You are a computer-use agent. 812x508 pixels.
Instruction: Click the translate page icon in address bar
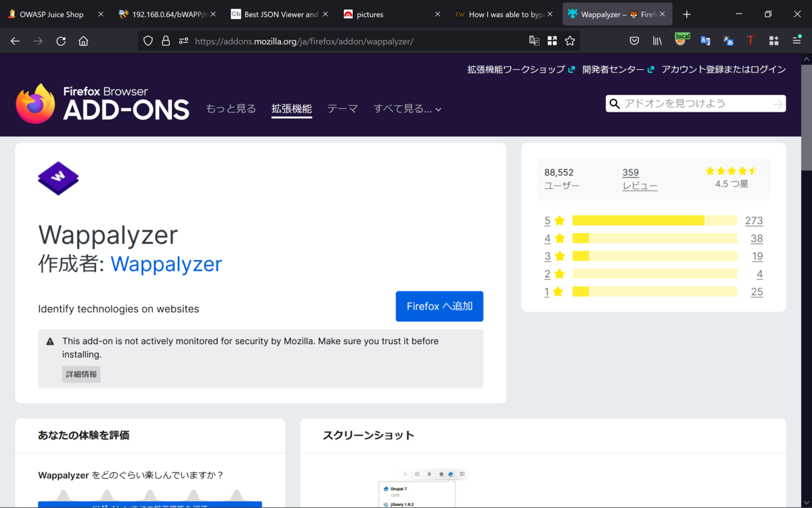pyautogui.click(x=534, y=41)
